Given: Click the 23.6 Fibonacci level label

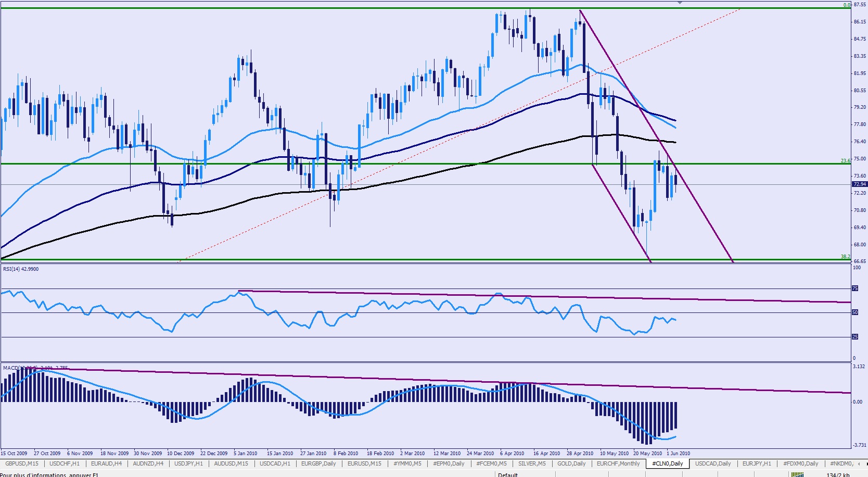Looking at the screenshot, I should tap(846, 161).
